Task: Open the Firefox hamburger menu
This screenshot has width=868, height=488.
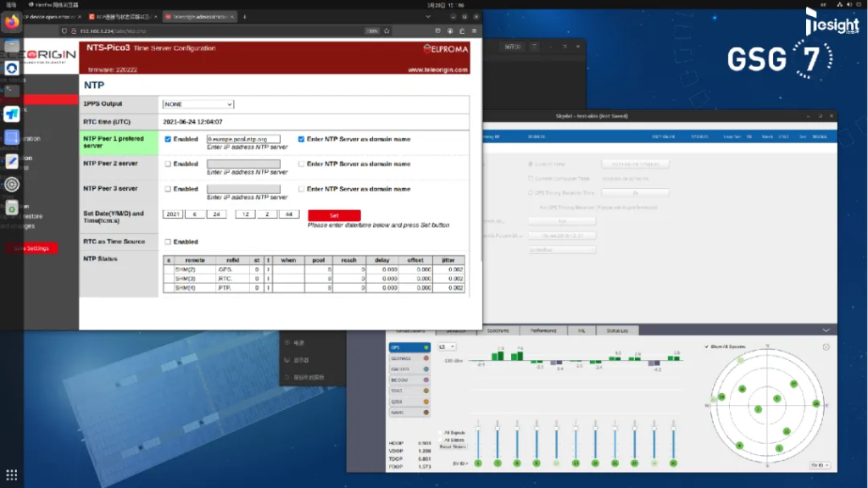Action: pos(475,31)
